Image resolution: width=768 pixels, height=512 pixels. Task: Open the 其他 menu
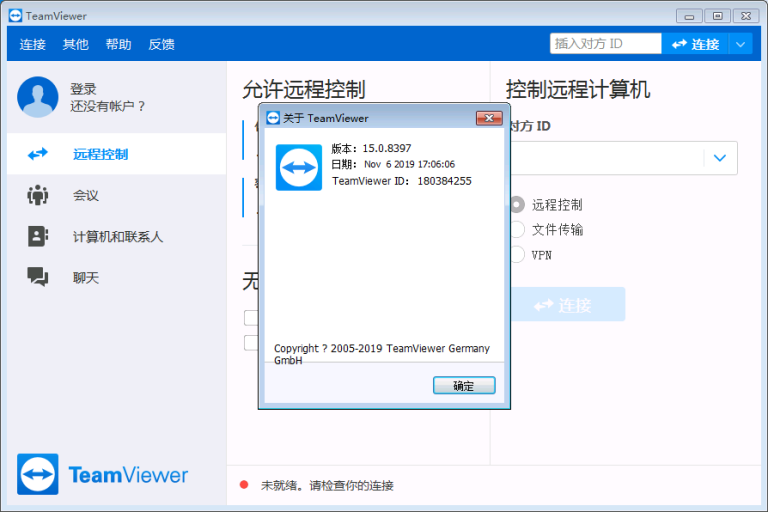point(75,45)
